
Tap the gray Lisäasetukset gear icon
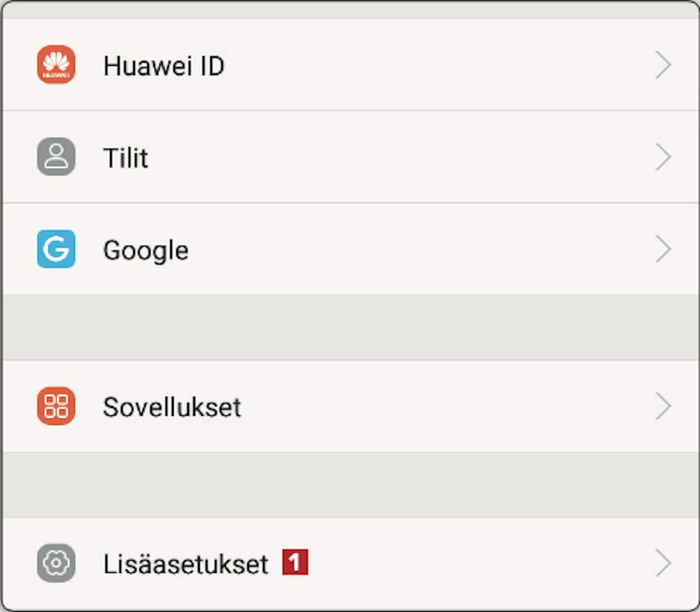click(x=56, y=563)
